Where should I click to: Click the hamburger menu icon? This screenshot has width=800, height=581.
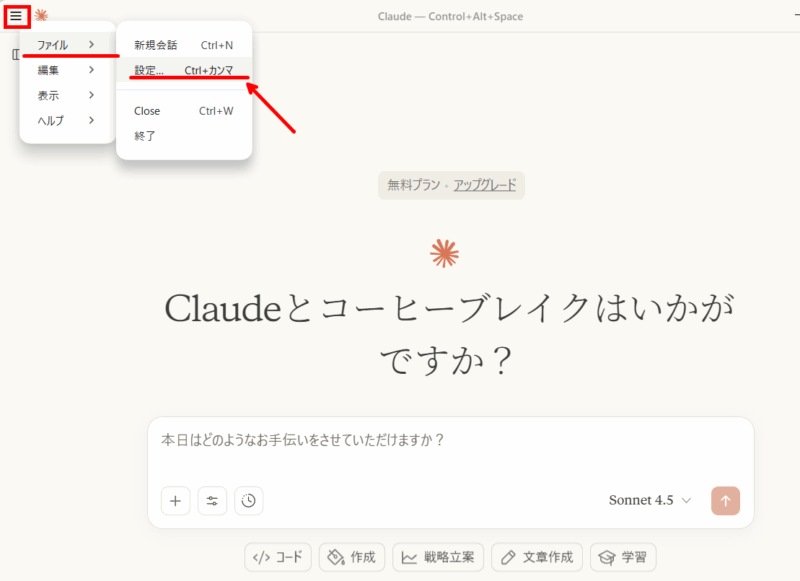(x=16, y=16)
